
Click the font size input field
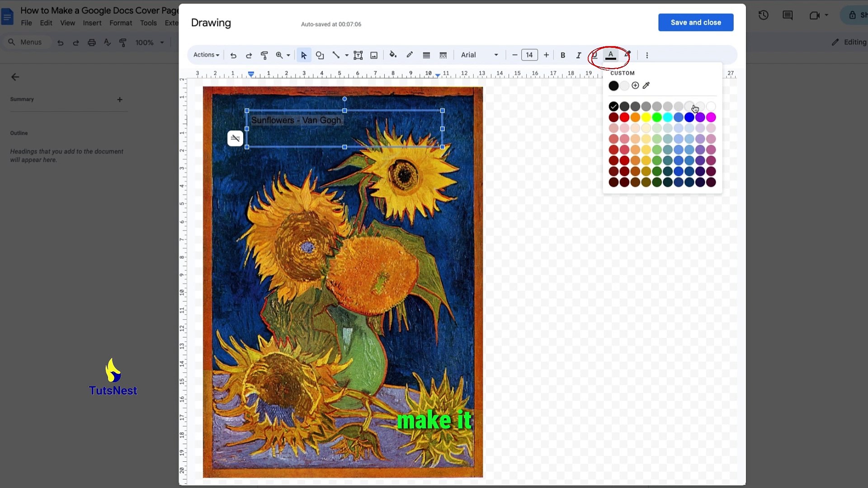point(529,55)
